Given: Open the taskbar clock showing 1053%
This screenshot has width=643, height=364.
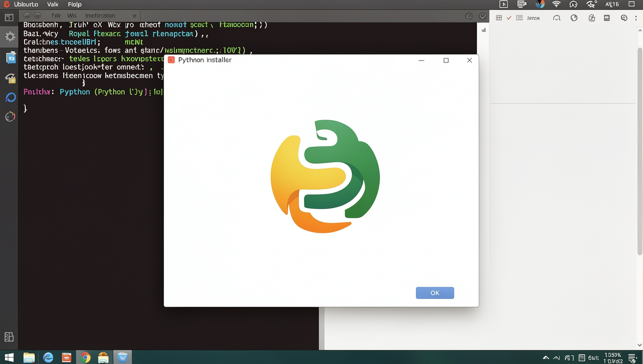Looking at the screenshot, I should click(613, 358).
